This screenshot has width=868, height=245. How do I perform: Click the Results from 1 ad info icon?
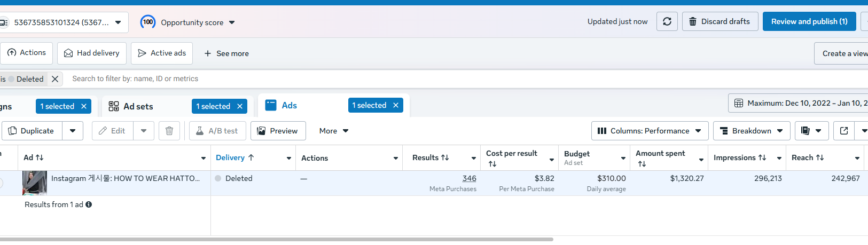89,204
